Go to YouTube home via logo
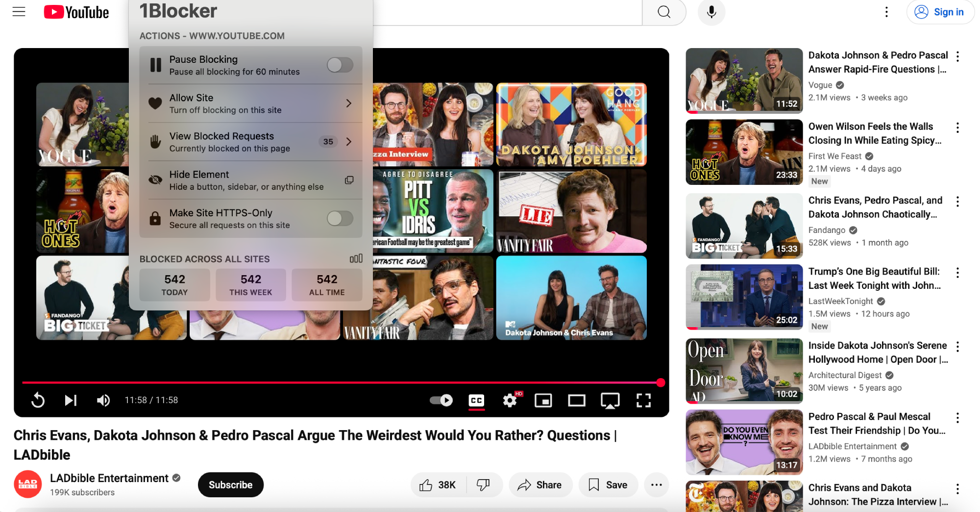This screenshot has height=512, width=980. (76, 12)
